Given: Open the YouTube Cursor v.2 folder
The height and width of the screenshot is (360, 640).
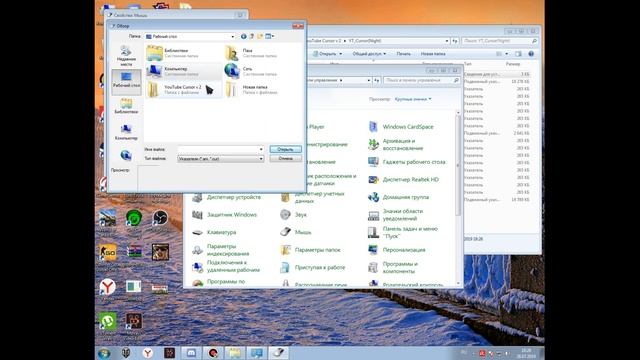Looking at the screenshot, I should click(183, 90).
